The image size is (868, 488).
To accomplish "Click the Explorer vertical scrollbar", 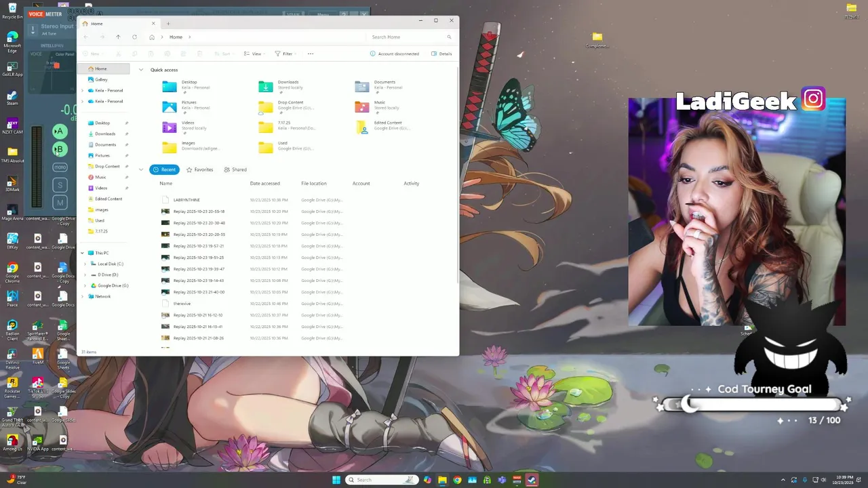I will click(x=458, y=176).
